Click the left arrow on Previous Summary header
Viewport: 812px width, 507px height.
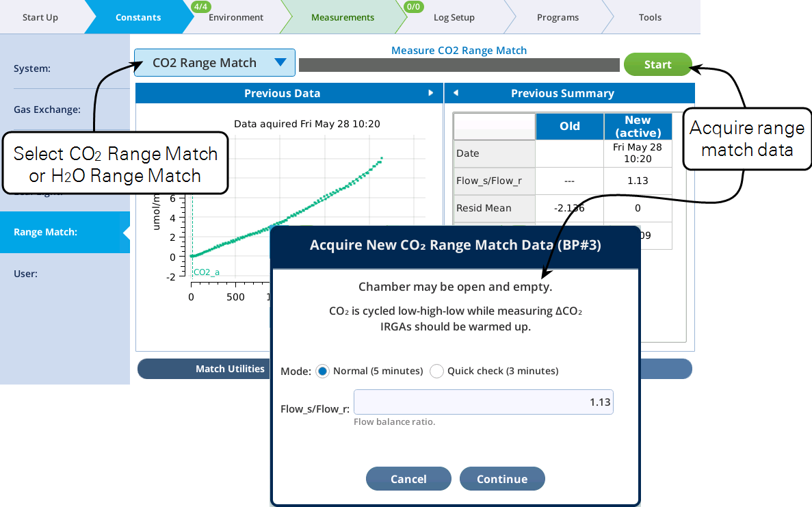(456, 93)
